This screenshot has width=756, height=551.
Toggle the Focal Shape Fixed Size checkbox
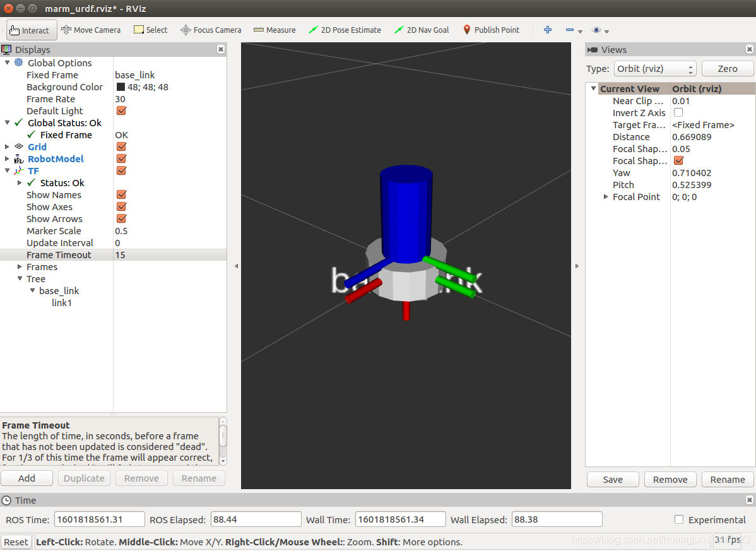(678, 160)
